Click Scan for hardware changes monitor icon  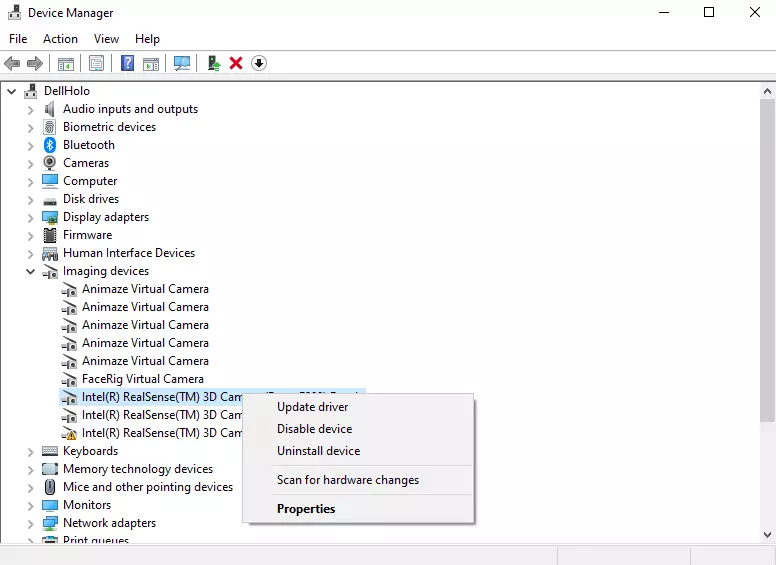(x=182, y=63)
